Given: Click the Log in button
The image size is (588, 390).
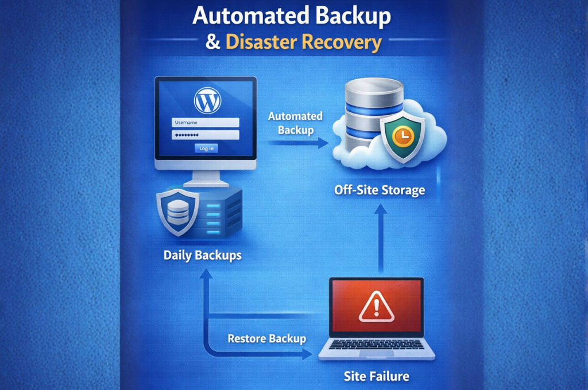Looking at the screenshot, I should click(206, 149).
